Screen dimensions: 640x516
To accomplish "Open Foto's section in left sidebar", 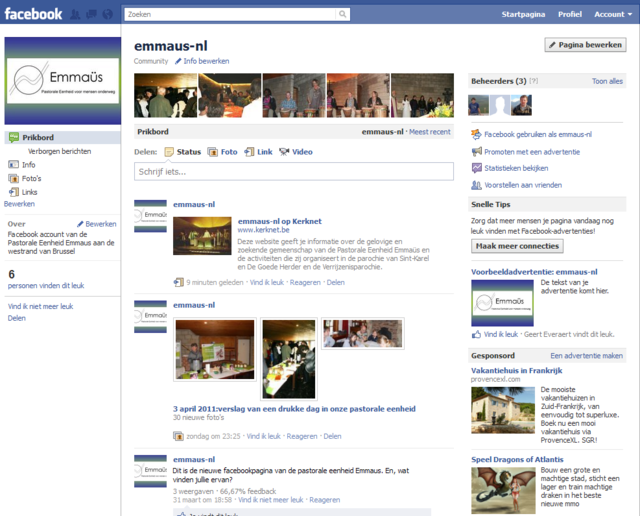I will click(x=31, y=178).
